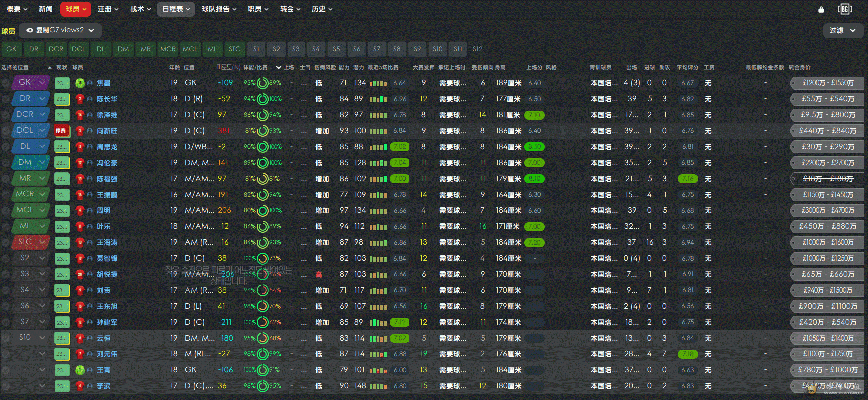
Task: Open the 过滤 filter dropdown
Action: 843,31
